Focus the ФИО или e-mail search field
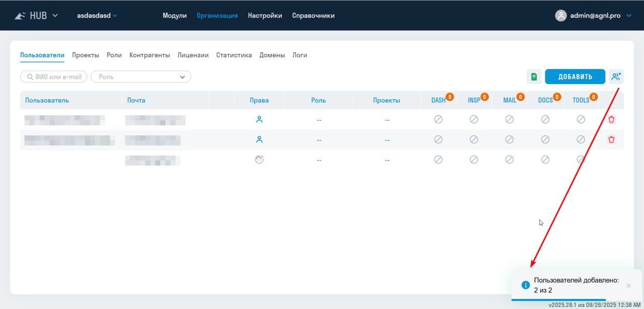The width and height of the screenshot is (644, 309). [x=54, y=77]
